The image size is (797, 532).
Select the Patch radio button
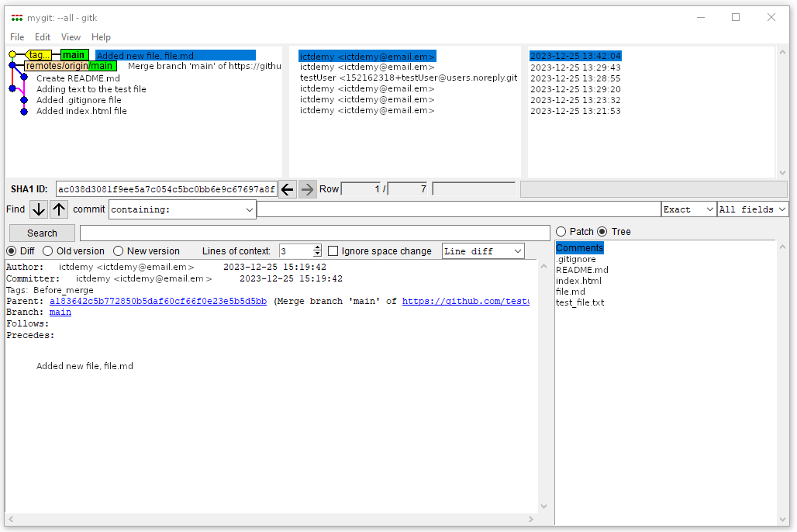pyautogui.click(x=561, y=232)
